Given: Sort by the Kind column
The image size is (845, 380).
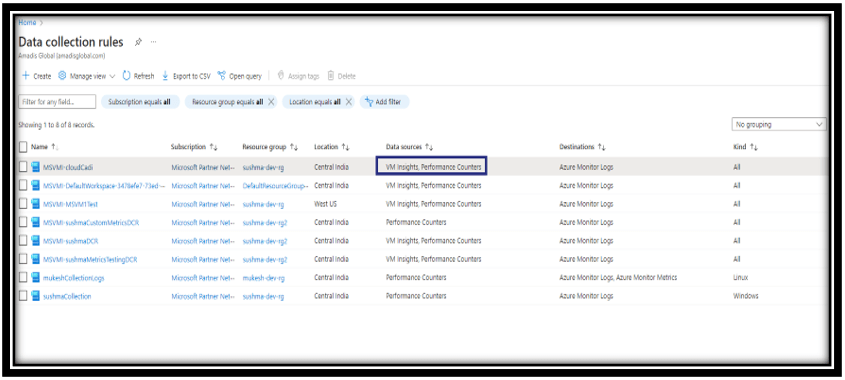Looking at the screenshot, I should pos(745,147).
